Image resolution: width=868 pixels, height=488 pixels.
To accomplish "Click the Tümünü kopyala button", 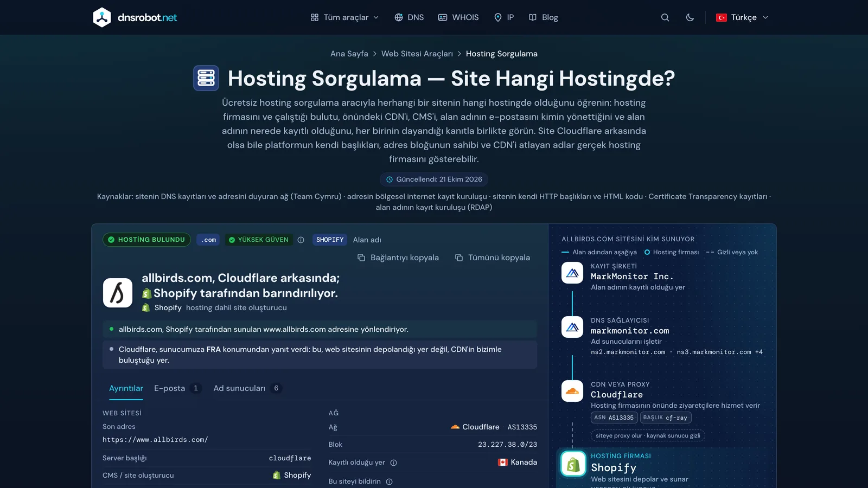I will 493,258.
